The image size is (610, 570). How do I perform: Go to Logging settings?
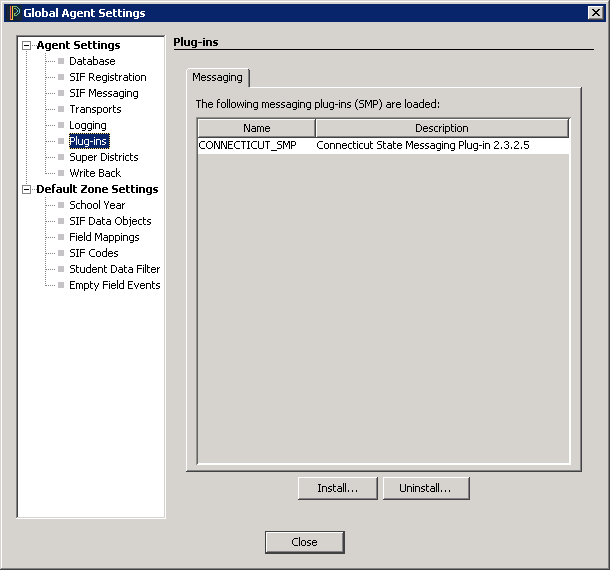click(x=87, y=125)
